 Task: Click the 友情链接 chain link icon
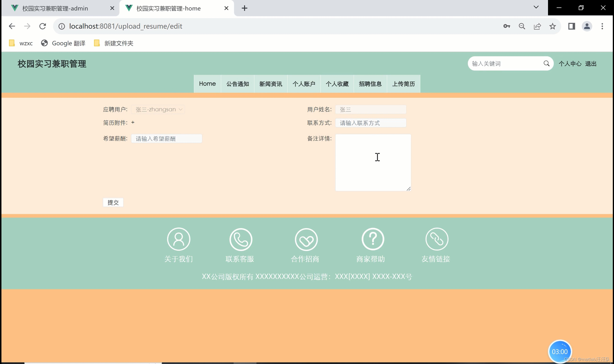(437, 239)
